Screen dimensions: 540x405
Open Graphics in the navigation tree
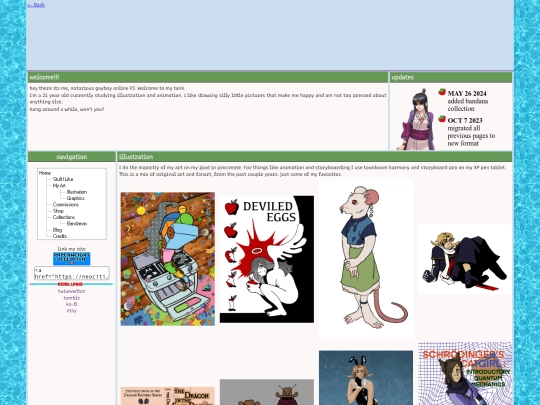tap(75, 198)
